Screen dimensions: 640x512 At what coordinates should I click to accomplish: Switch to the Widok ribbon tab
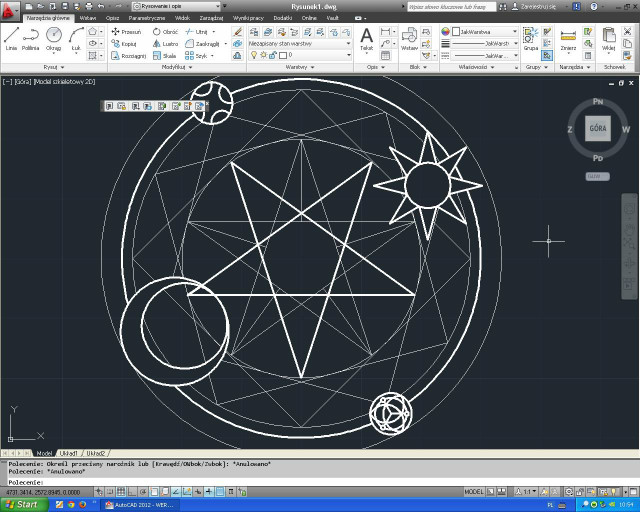(182, 18)
